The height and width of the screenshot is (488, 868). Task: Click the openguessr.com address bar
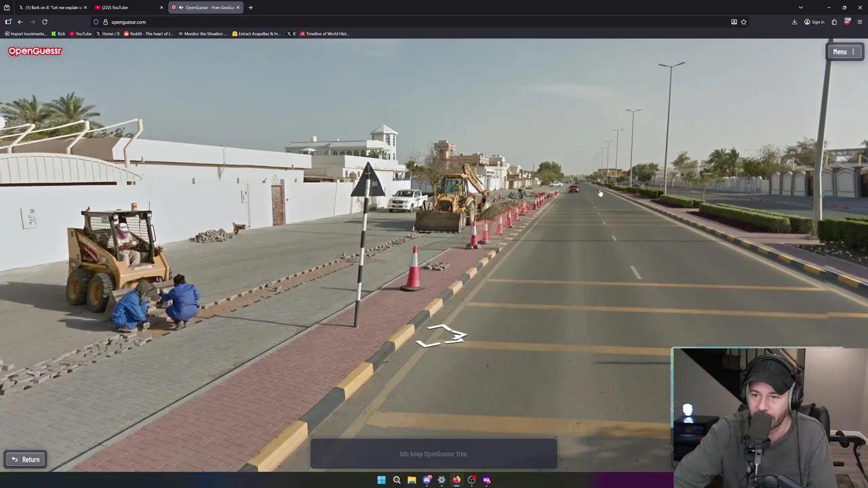tap(420, 22)
